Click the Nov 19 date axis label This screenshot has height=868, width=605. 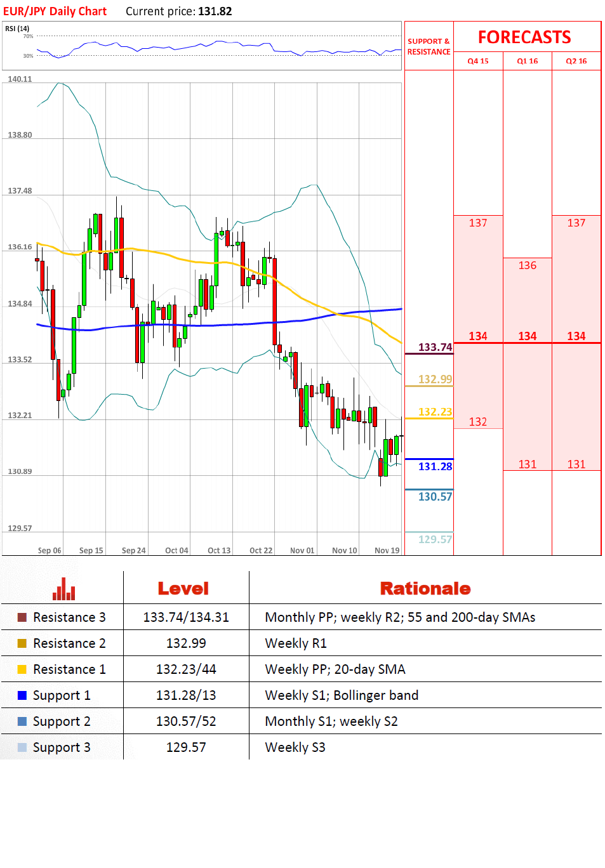coord(387,551)
